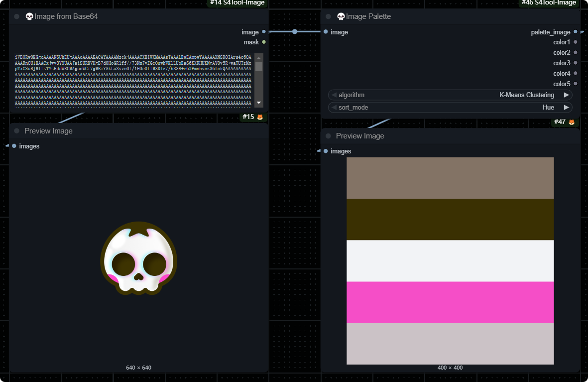Click the scroll down arrow in base64 text box

pyautogui.click(x=259, y=103)
